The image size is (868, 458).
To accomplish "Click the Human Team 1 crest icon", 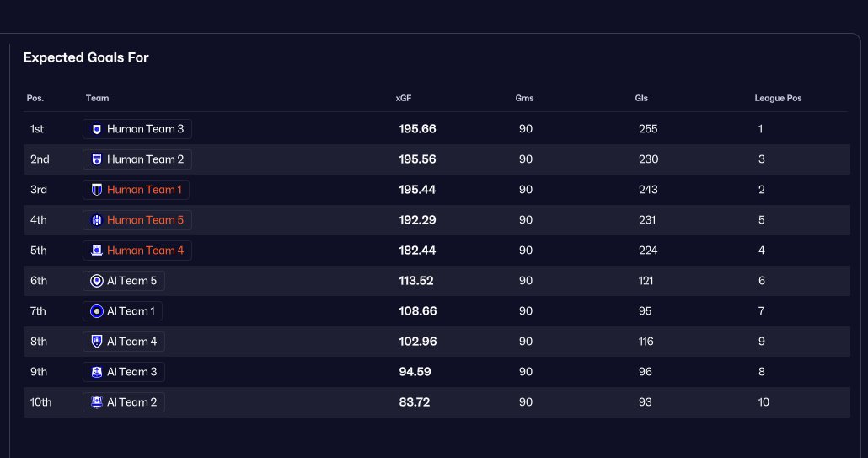I will [x=97, y=190].
